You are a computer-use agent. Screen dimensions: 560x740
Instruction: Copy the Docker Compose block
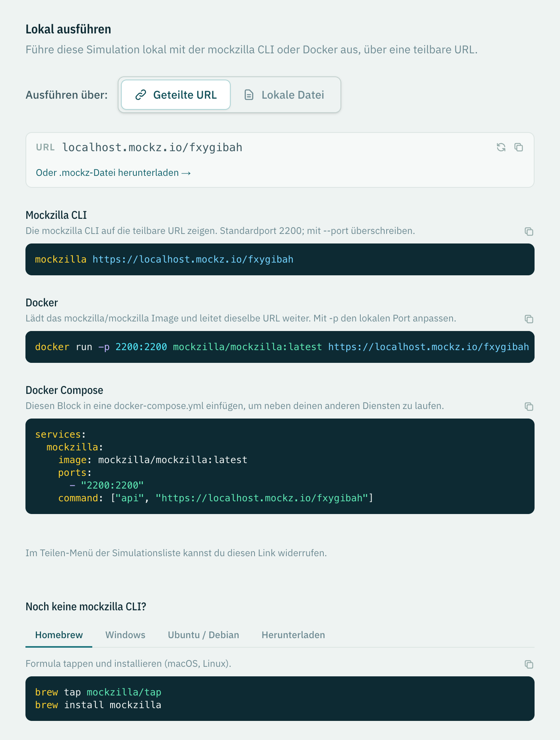coord(529,407)
